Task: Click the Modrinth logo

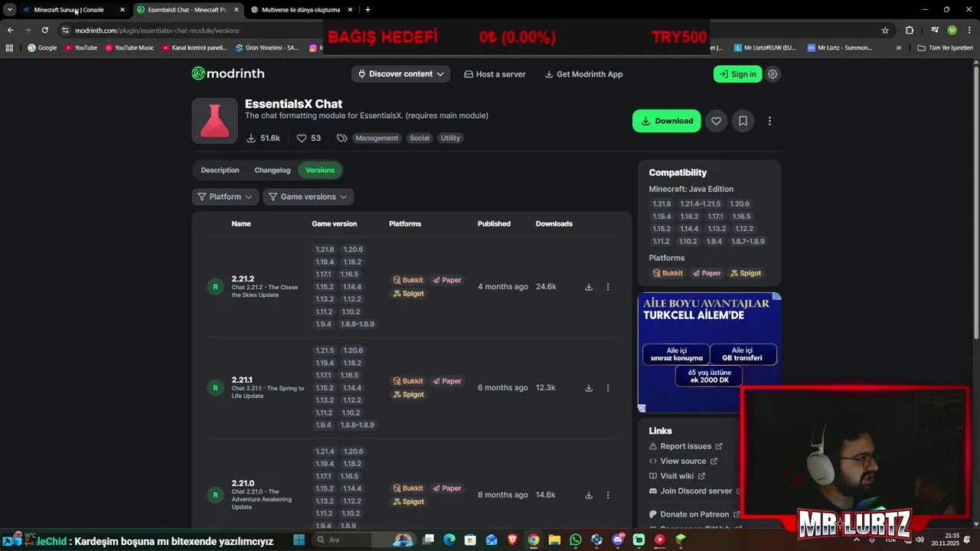Action: click(228, 73)
